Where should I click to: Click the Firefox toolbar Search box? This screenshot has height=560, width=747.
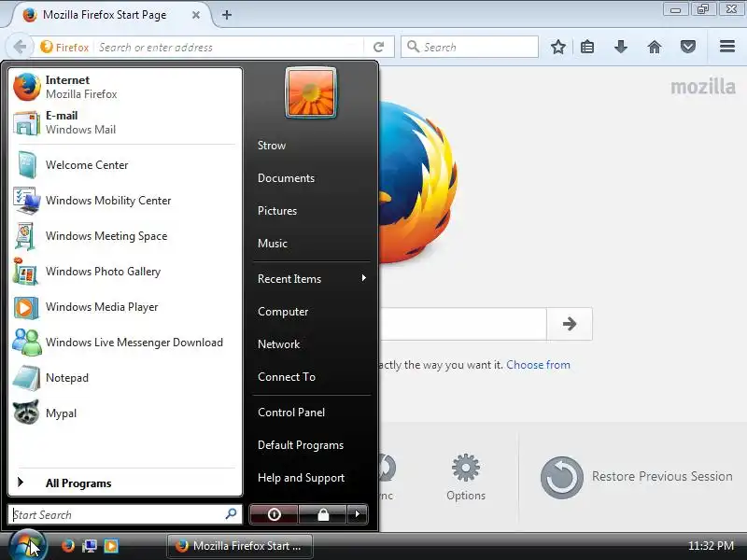click(470, 47)
